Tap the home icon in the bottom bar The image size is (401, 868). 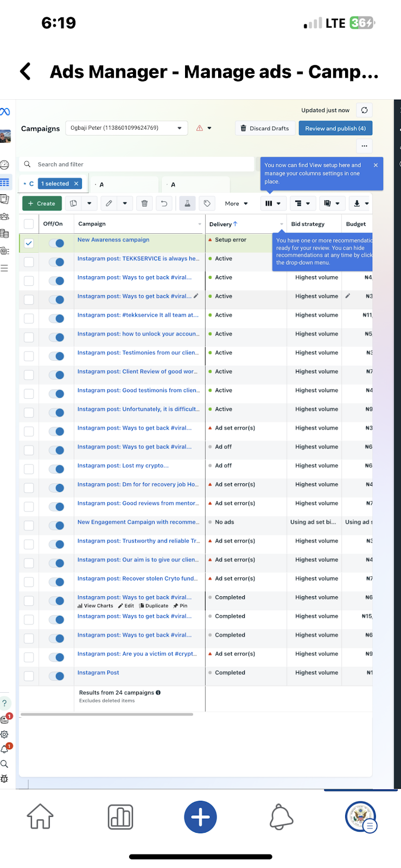point(40,816)
